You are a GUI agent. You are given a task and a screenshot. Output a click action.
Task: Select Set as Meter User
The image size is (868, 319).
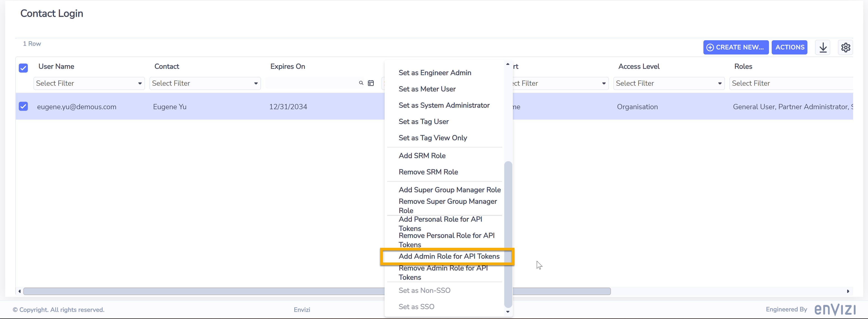pyautogui.click(x=427, y=89)
